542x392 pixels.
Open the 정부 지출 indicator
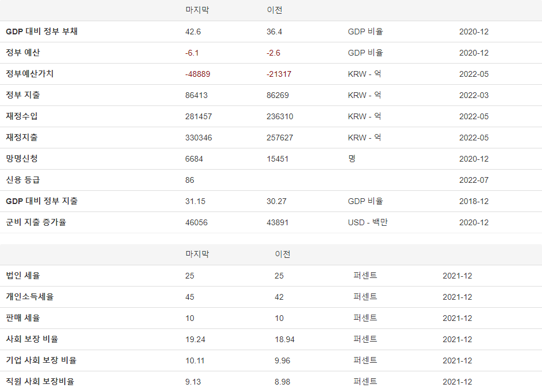click(x=23, y=95)
